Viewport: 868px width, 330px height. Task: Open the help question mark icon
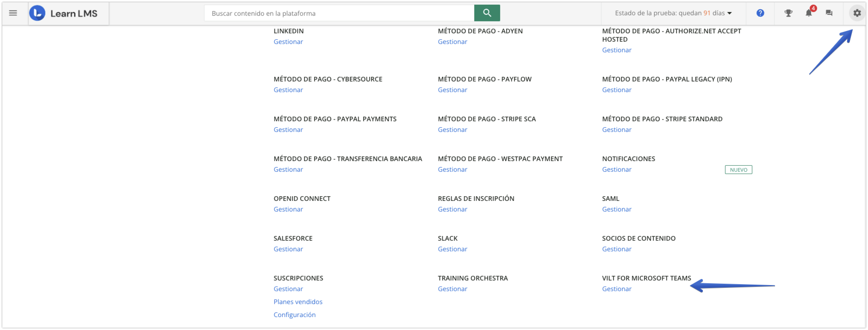pyautogui.click(x=760, y=13)
